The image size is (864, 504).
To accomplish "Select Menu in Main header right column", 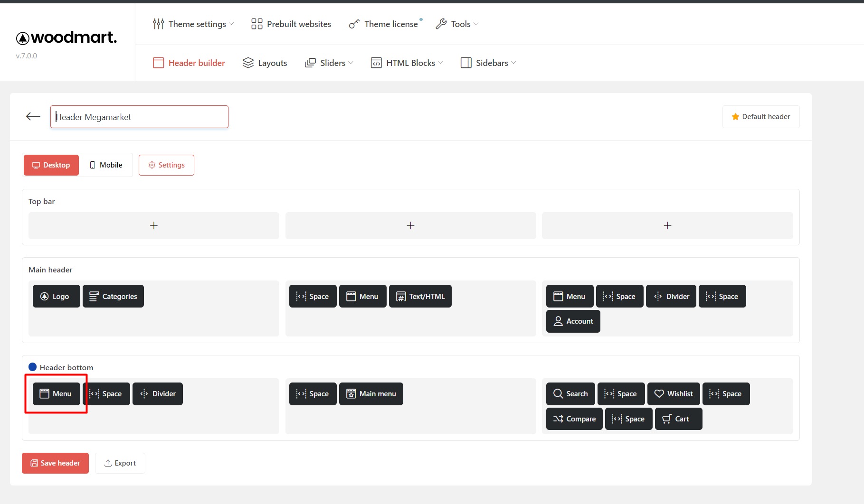I will (570, 296).
